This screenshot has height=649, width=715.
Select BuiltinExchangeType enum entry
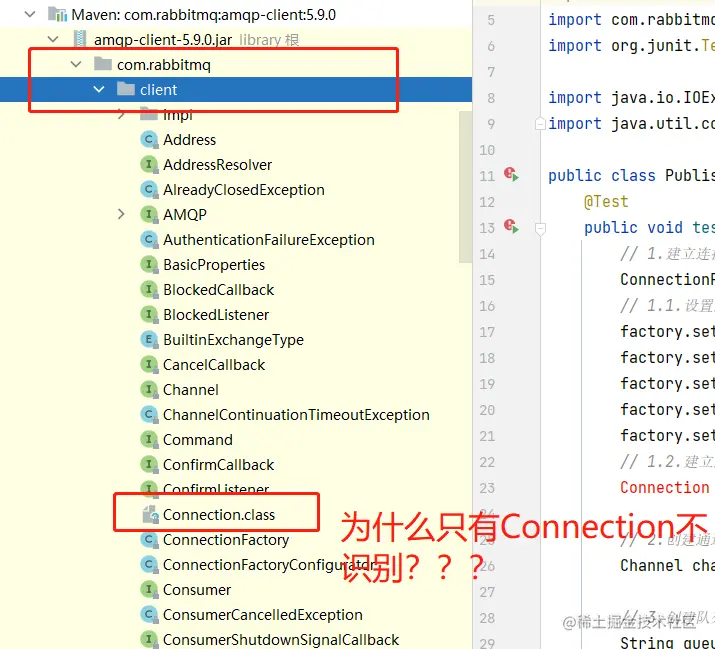[x=233, y=340]
